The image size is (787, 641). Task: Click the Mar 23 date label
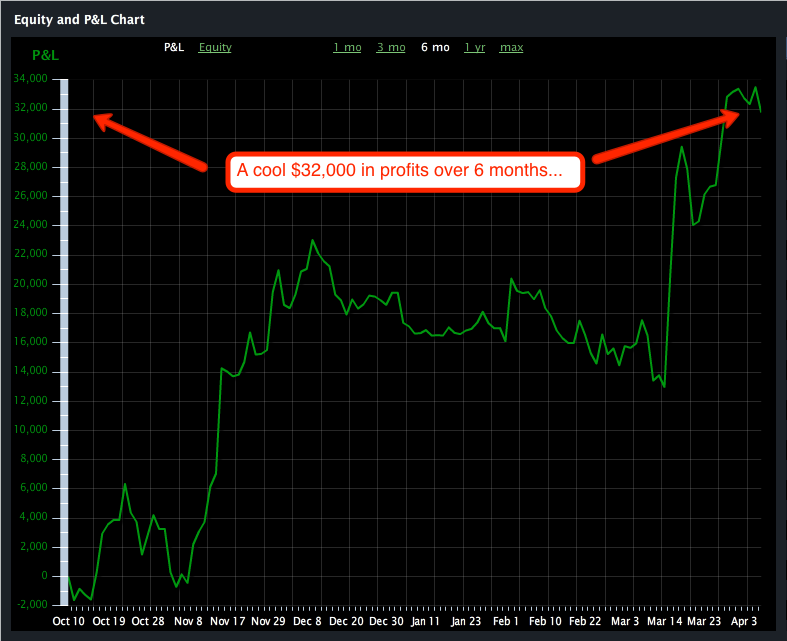tap(704, 621)
